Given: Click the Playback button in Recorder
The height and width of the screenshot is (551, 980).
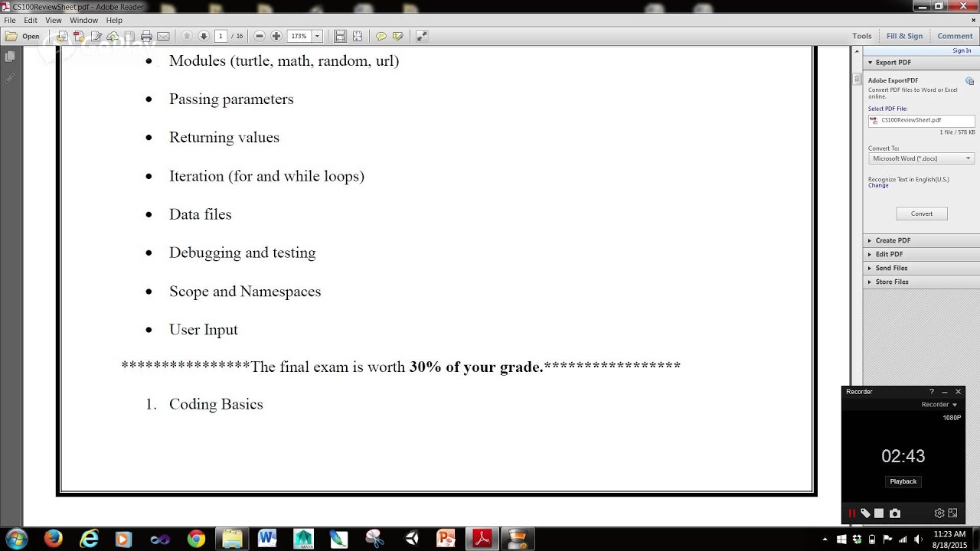Looking at the screenshot, I should 903,481.
